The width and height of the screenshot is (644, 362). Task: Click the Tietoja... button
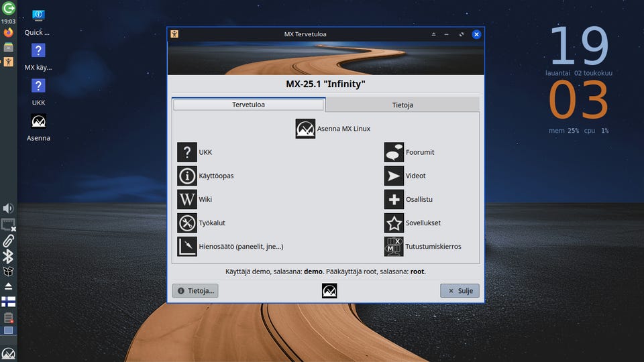[195, 290]
